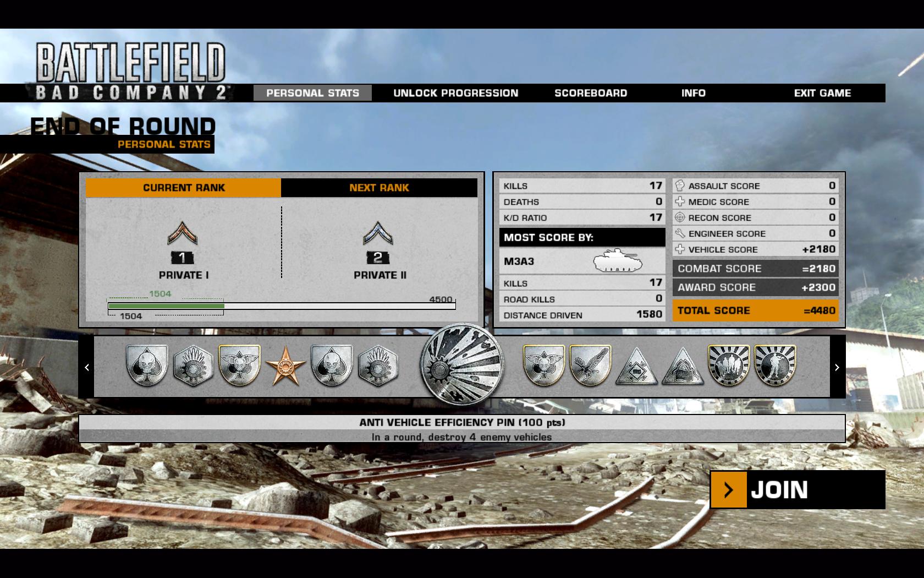
Task: Click the orange arrow on the Join button
Action: pyautogui.click(x=729, y=489)
